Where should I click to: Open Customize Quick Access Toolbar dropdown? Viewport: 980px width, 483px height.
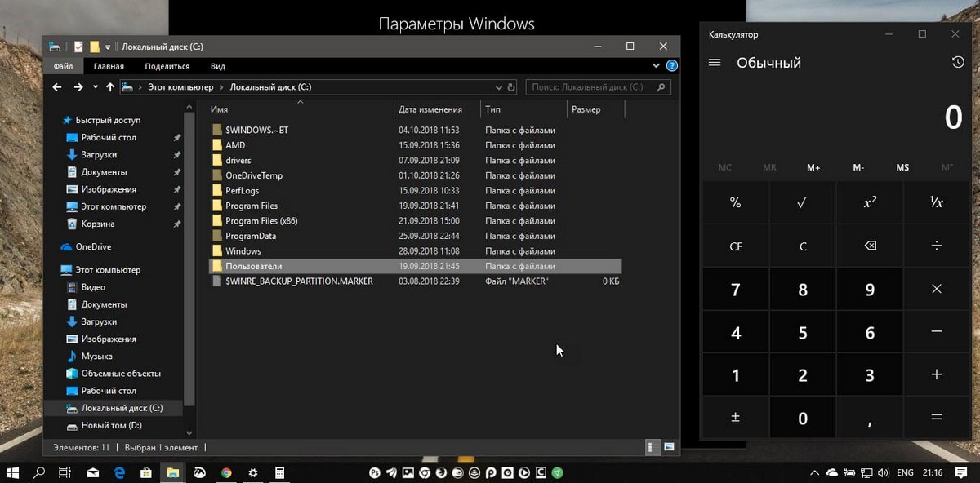[108, 47]
